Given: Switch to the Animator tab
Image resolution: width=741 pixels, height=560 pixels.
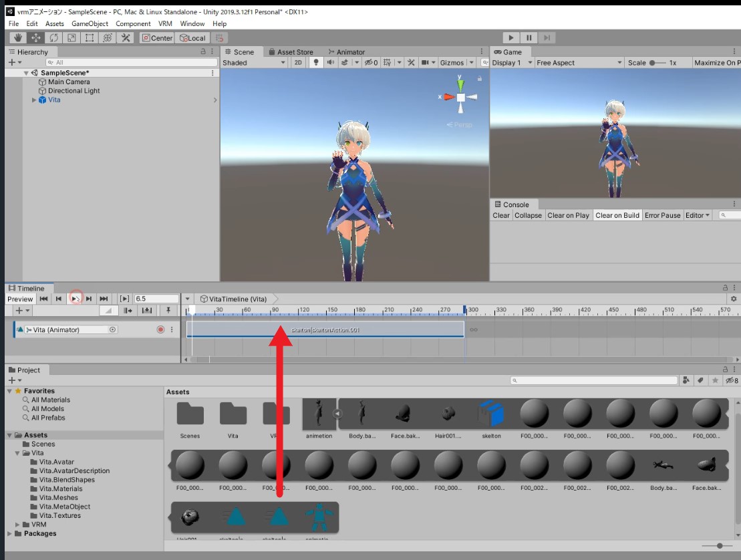Looking at the screenshot, I should point(346,52).
